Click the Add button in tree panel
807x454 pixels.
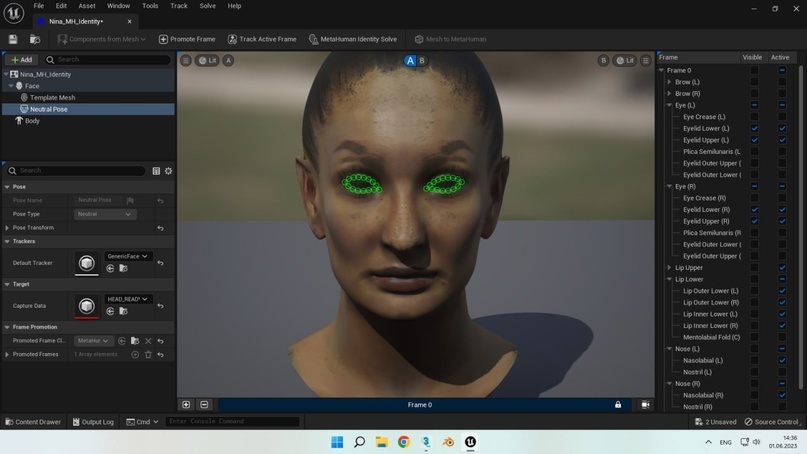[x=22, y=60]
